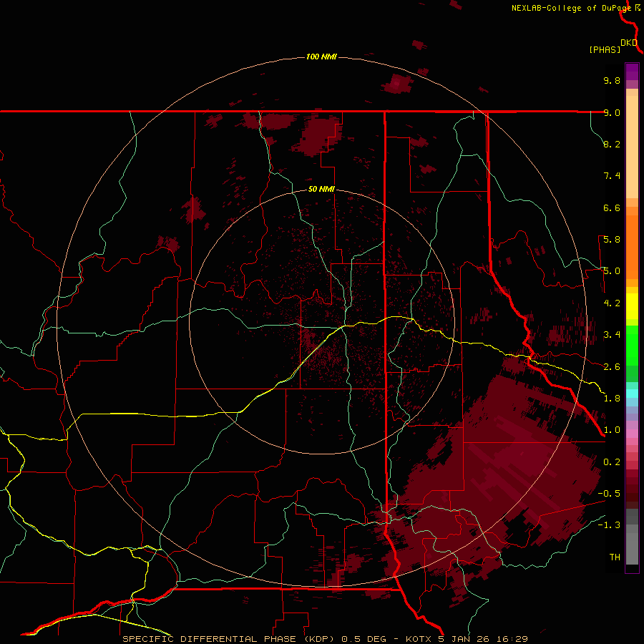Click the 8.2 value on the color scale
644x644 pixels.
coord(612,144)
